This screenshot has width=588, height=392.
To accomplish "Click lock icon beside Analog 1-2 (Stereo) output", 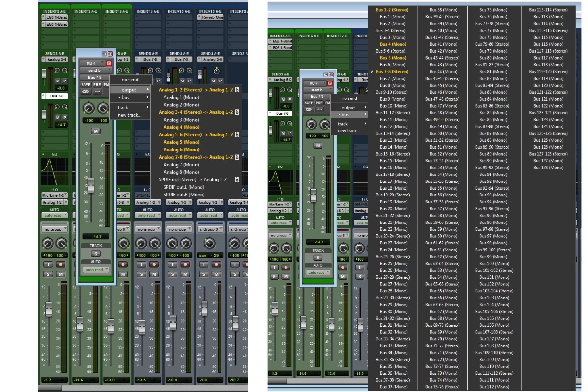I will pyautogui.click(x=237, y=90).
